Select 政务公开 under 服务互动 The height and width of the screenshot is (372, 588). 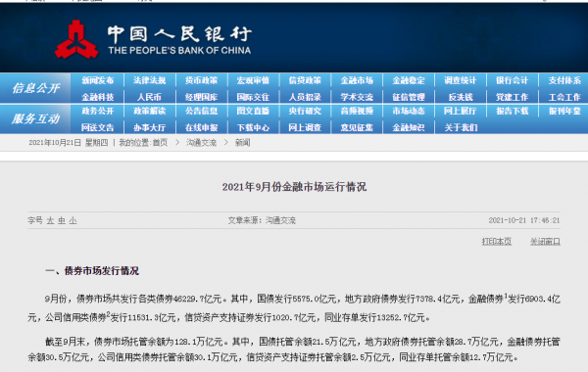[97, 111]
